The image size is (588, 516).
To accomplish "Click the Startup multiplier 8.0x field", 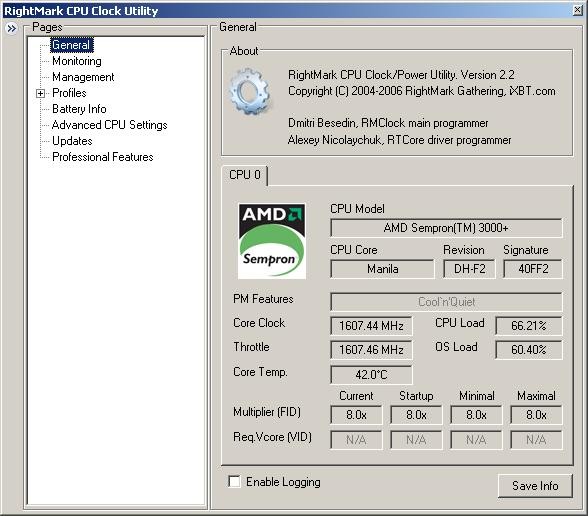I will pos(416,415).
